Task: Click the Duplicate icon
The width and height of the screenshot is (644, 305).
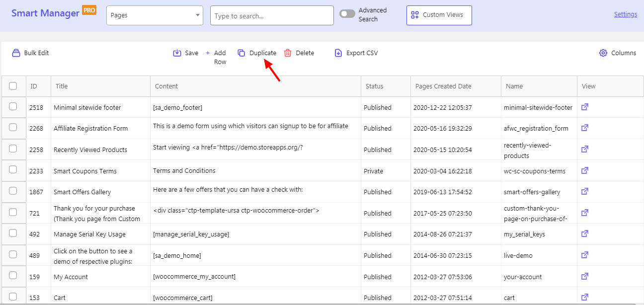Action: 241,53
